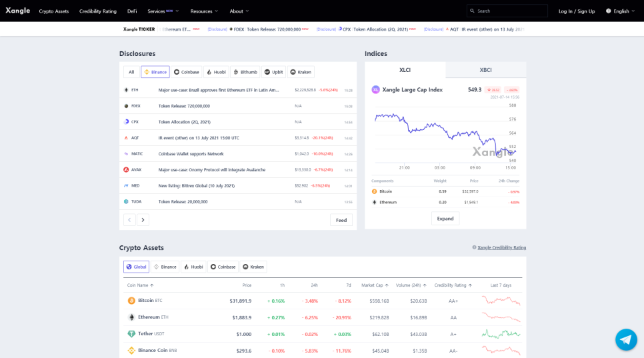Image resolution: width=644 pixels, height=358 pixels.
Task: Click the Bitcoin icon in Crypto Assets table
Action: 131,301
